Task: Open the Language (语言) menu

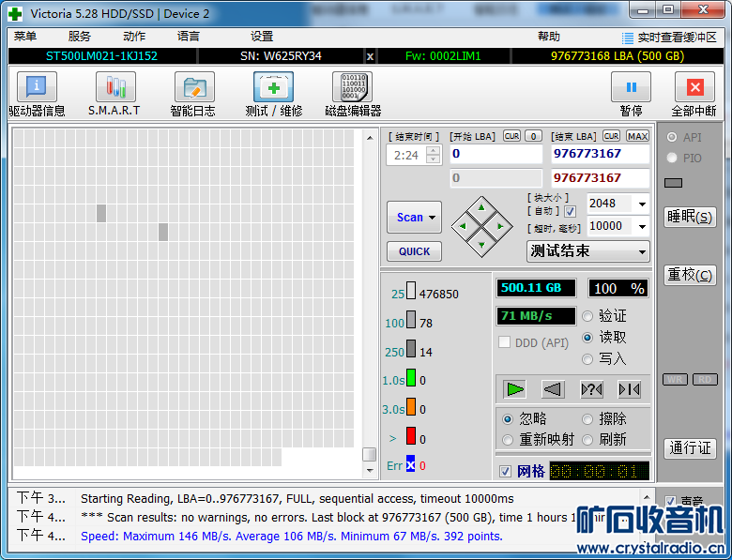Action: click(x=189, y=37)
